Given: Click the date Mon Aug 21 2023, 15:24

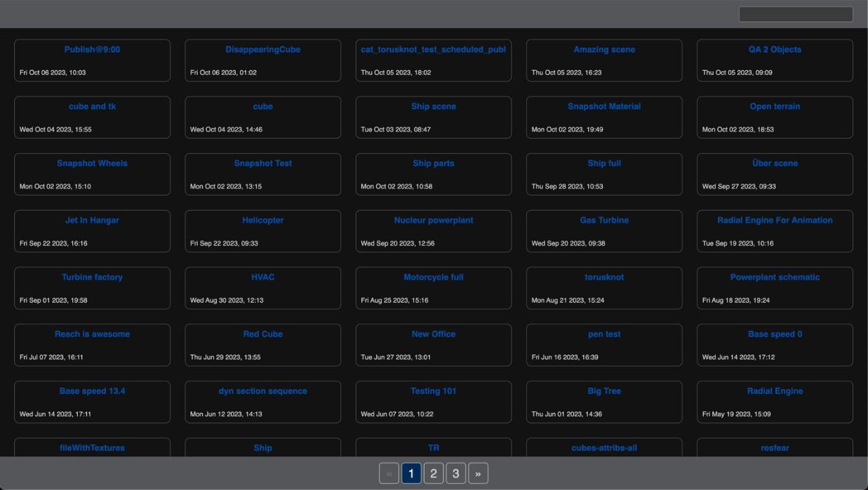Looking at the screenshot, I should pyautogui.click(x=568, y=300).
